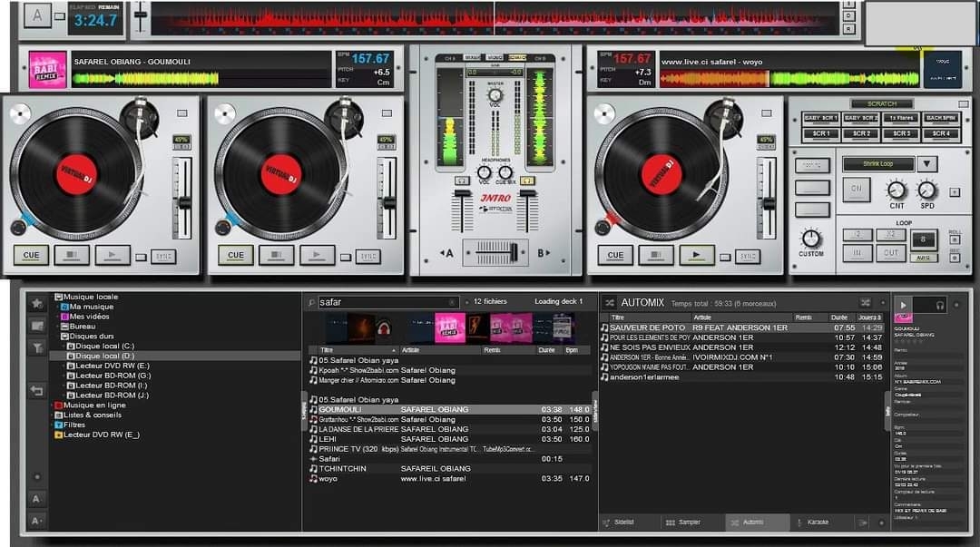The height and width of the screenshot is (547, 980).
Task: Click CUE on the right deck
Action: click(615, 255)
